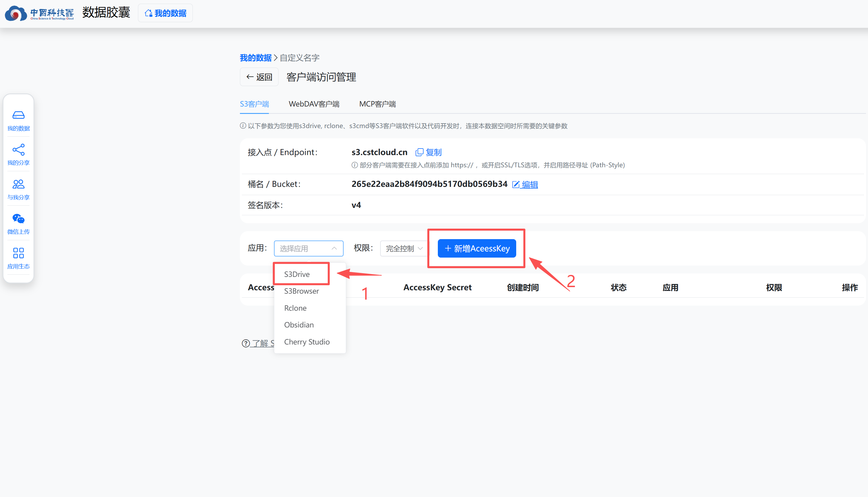
Task: Switch to the WebDAV客户端 tab
Action: tap(314, 104)
